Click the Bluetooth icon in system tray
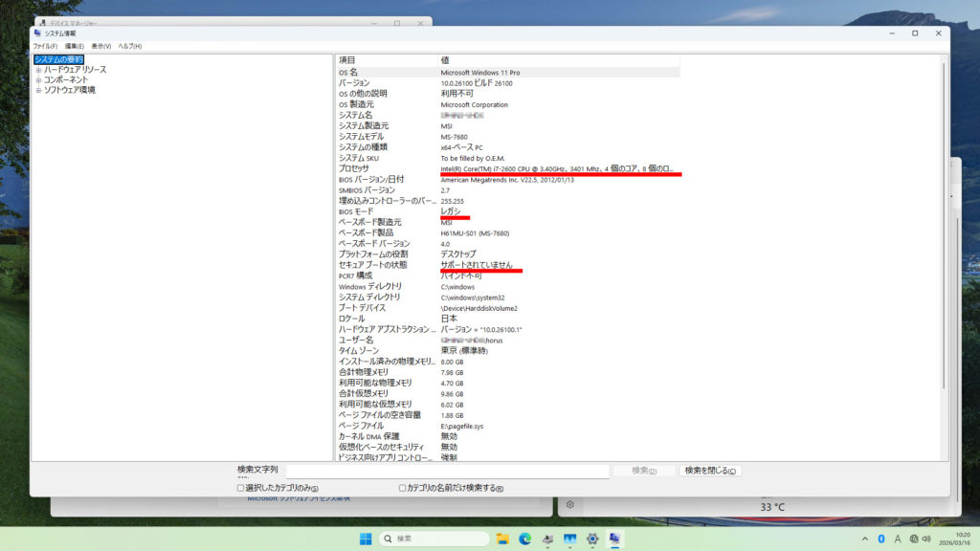This screenshot has width=980, height=551. pos(880,539)
